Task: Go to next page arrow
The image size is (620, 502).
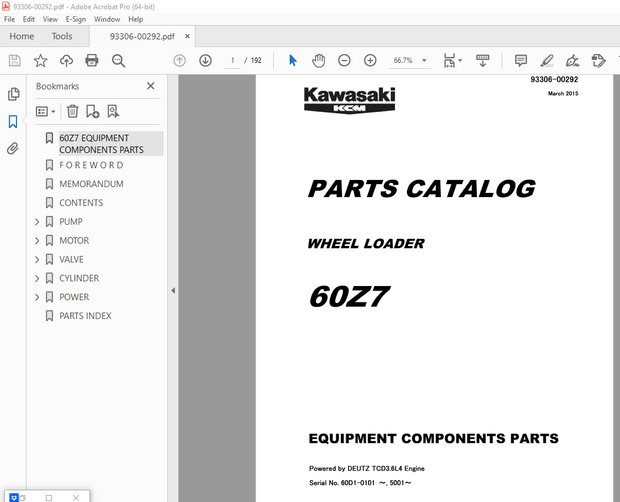Action: point(205,60)
